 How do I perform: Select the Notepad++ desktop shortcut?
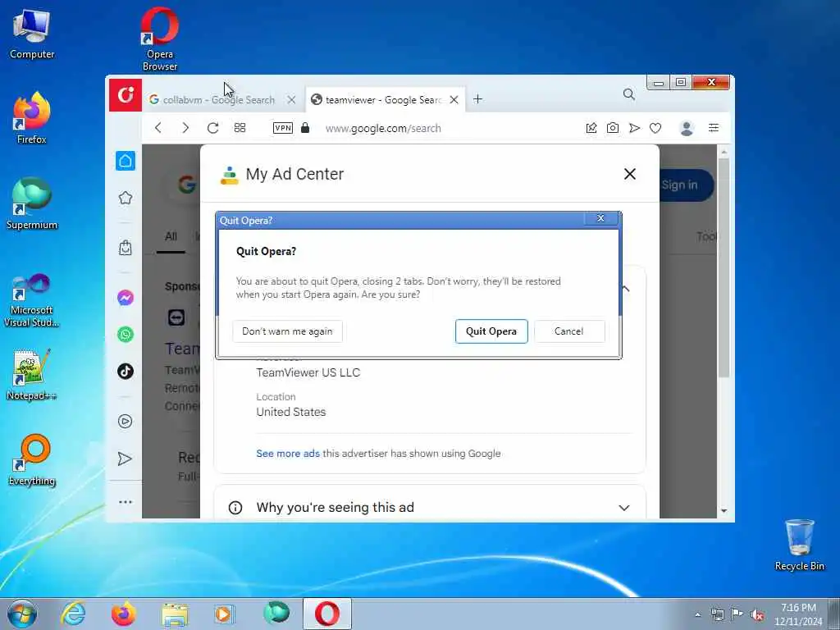(x=32, y=375)
